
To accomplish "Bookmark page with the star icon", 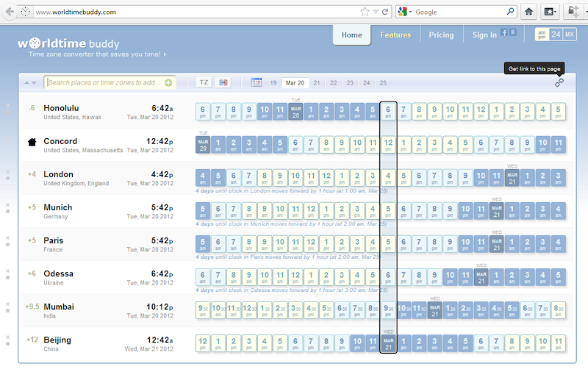I will point(365,12).
